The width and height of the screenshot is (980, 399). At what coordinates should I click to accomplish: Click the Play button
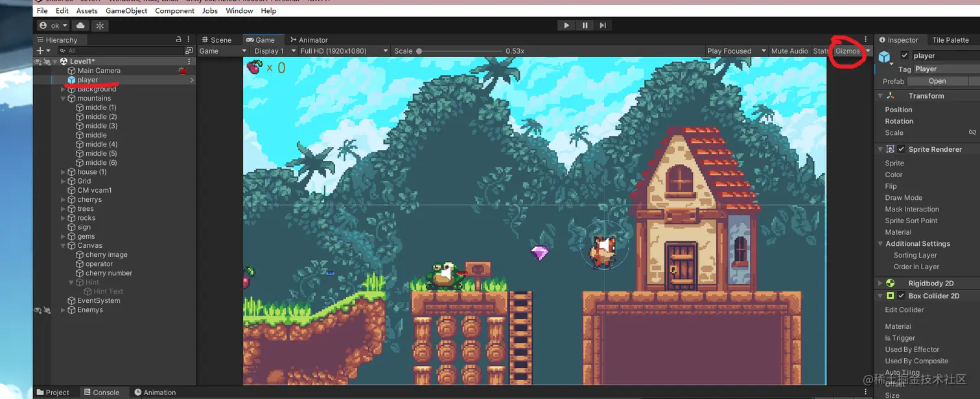point(566,25)
